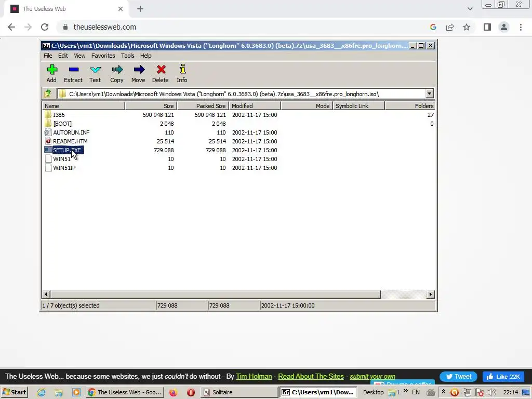Select the WIN51 file icon
Screen dimensions: 532x399
click(x=48, y=159)
